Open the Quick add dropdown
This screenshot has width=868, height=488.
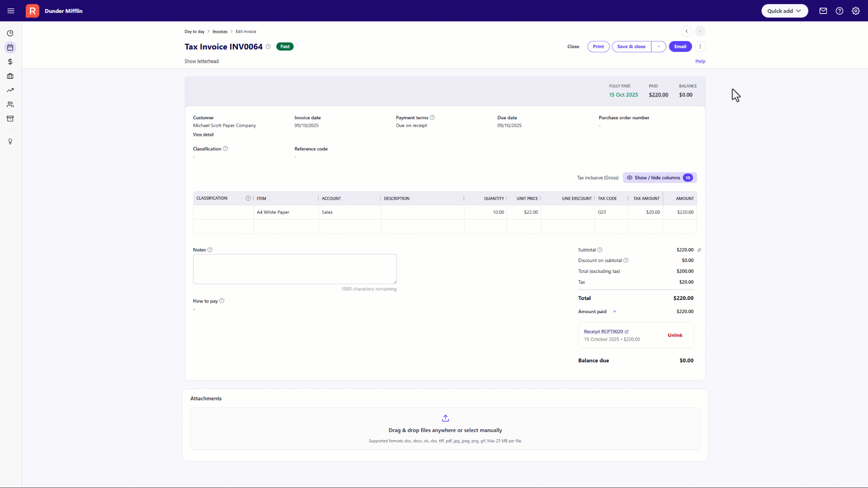pos(784,11)
